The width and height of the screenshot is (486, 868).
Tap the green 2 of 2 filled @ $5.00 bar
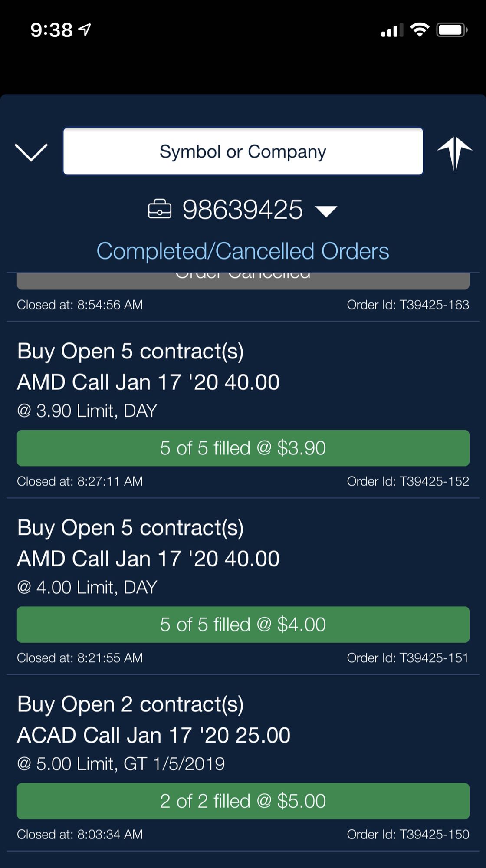[243, 801]
